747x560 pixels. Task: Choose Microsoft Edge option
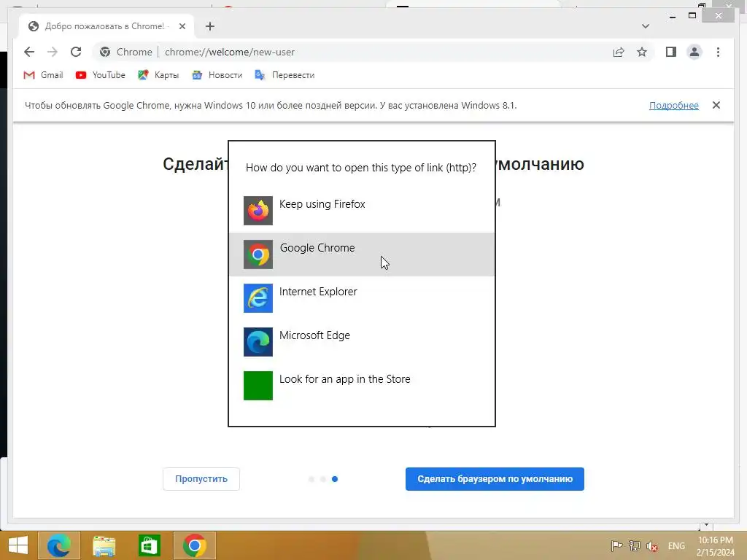(x=362, y=342)
